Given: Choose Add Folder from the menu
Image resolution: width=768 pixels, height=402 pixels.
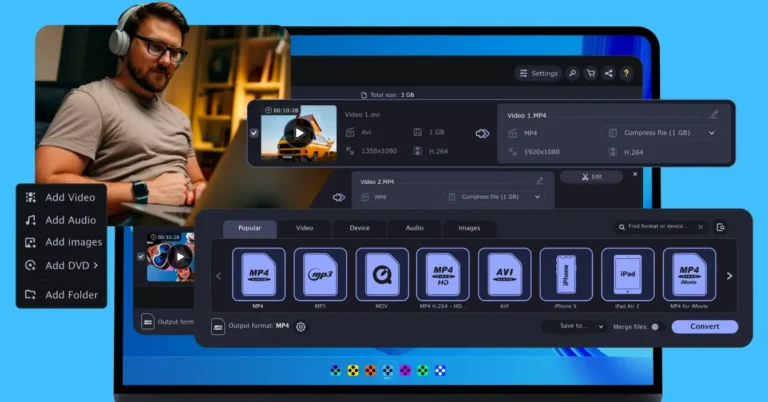Looking at the screenshot, I should coord(61,295).
